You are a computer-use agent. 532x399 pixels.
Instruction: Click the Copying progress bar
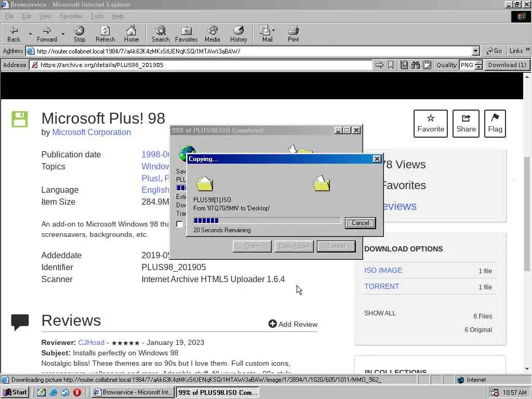[267, 220]
